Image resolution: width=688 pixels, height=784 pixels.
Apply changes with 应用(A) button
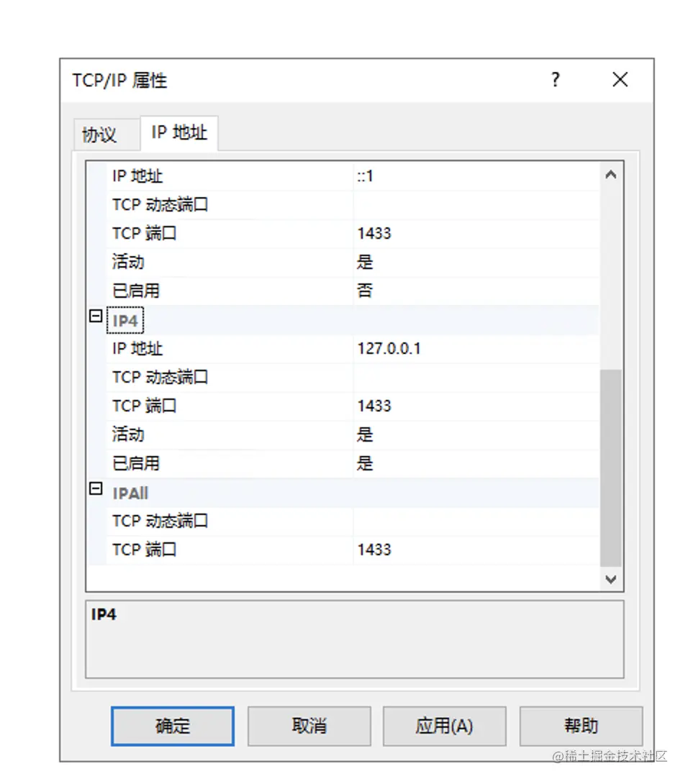coord(445,726)
